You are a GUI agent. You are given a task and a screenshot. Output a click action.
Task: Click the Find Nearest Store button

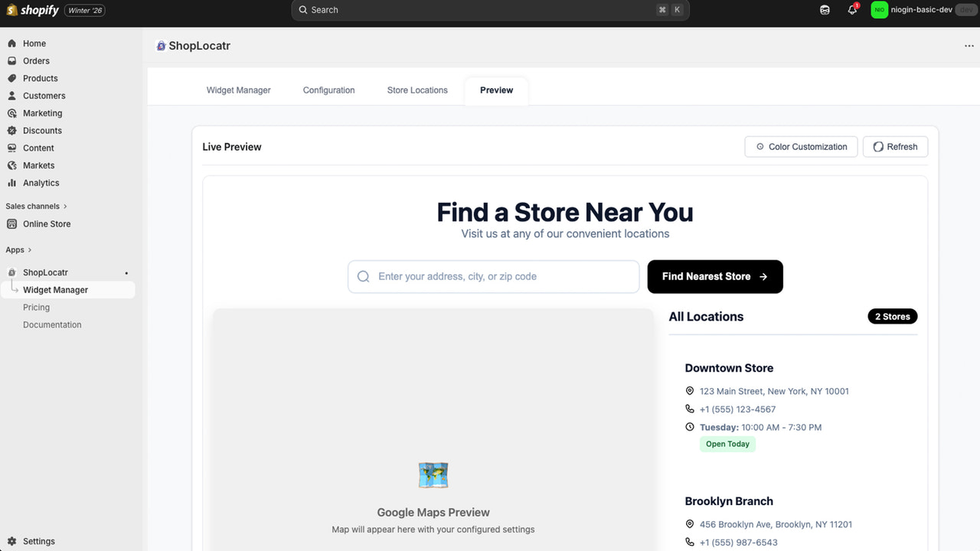(715, 276)
